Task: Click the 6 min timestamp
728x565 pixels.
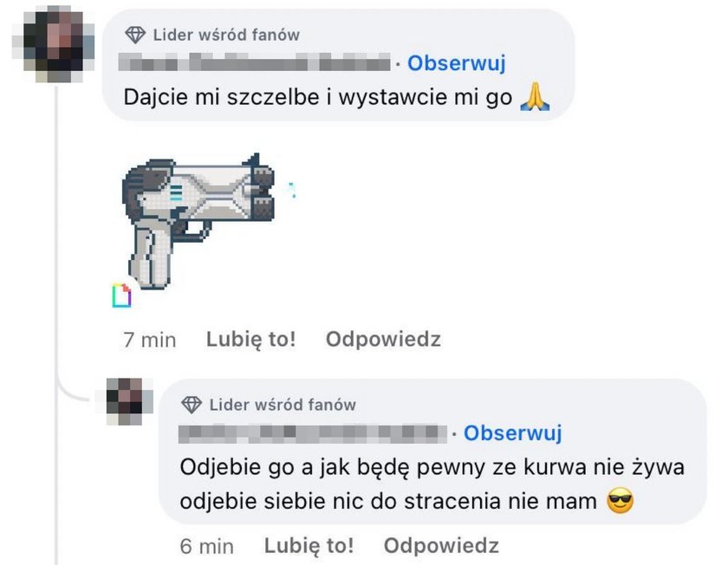Action: point(206,547)
